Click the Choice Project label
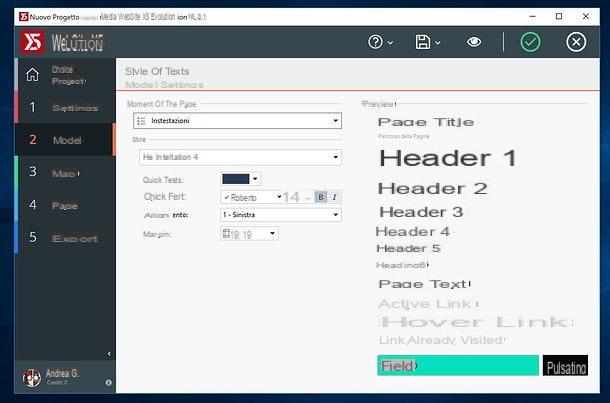610x403 pixels. 68,75
